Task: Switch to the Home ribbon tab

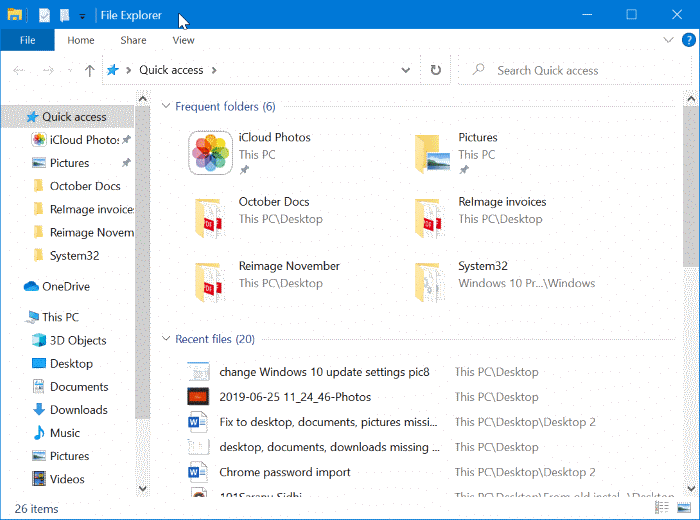Action: (81, 40)
